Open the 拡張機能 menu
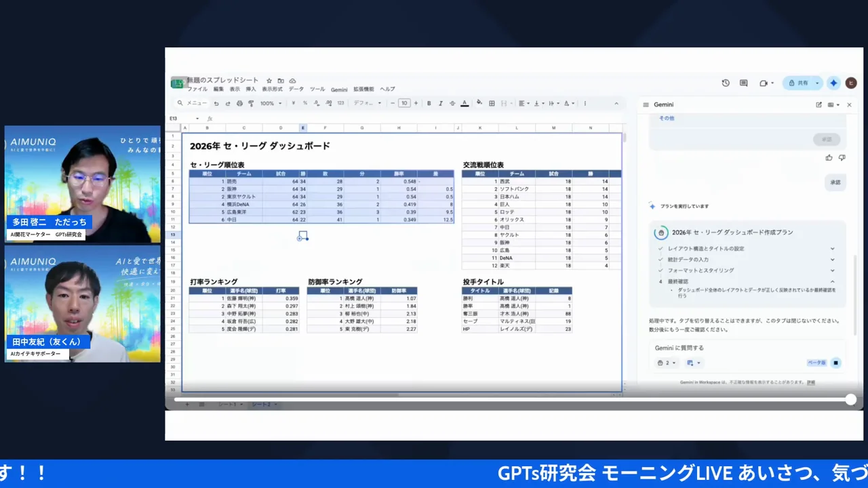 click(x=363, y=89)
